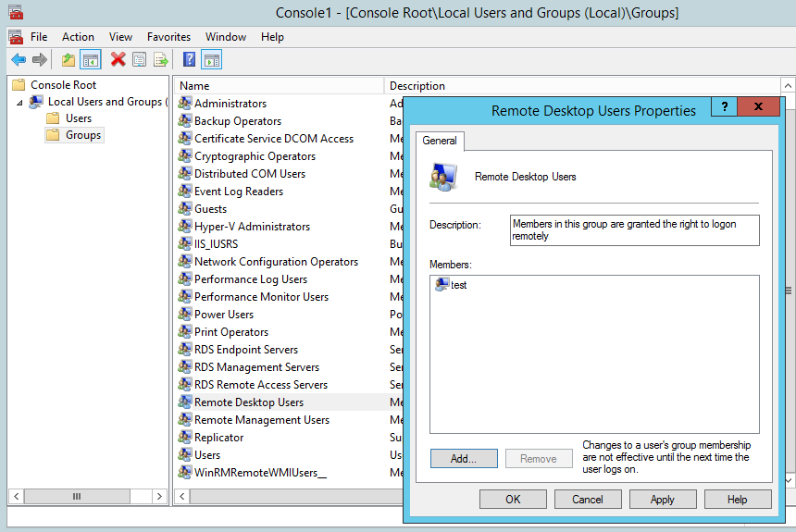Screen dimensions: 796x532
Task: Open the Favorites menu
Action: pyautogui.click(x=169, y=37)
